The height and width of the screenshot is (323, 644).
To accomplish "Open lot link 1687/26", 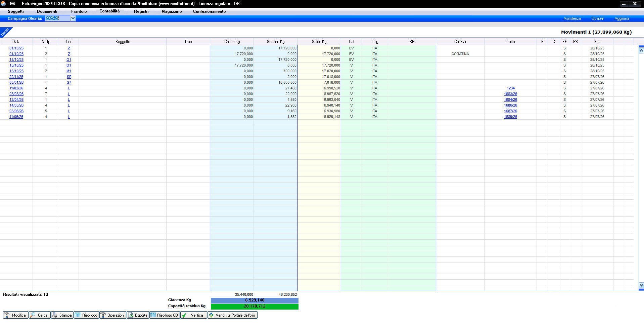I will (510, 111).
